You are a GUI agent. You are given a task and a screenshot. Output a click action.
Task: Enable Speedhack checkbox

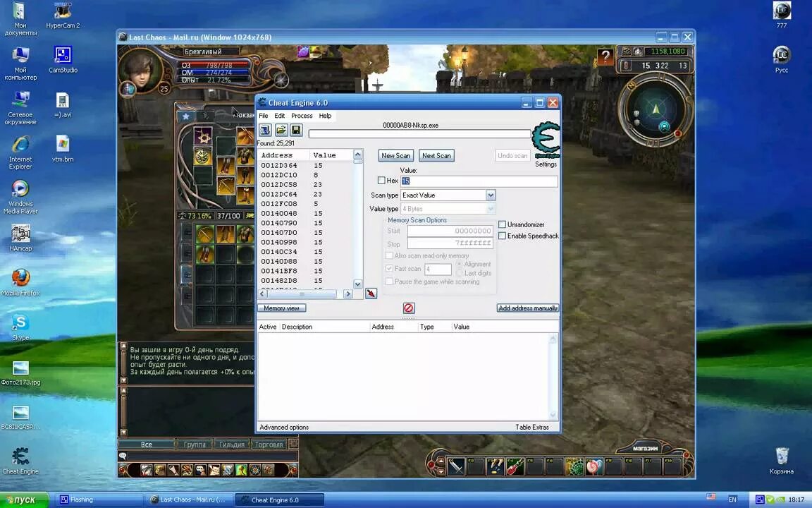(x=502, y=236)
